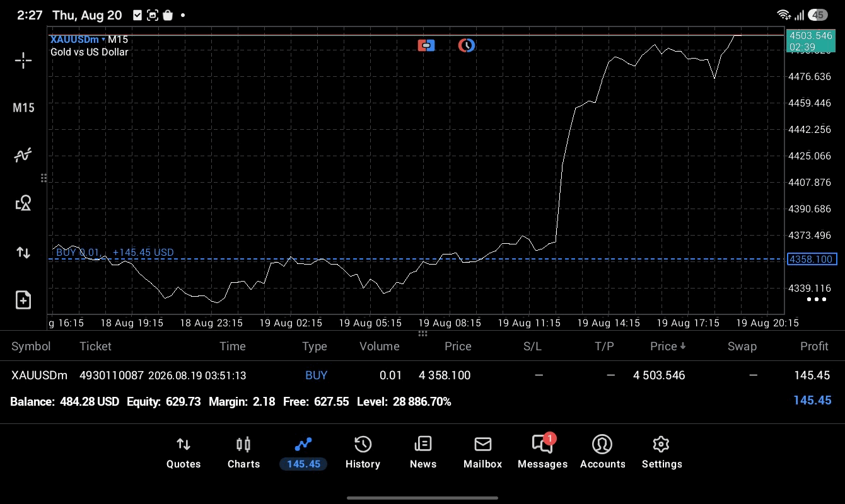Open the XAUUSDm symbol dropdown
Image resolution: width=845 pixels, height=504 pixels.
78,39
